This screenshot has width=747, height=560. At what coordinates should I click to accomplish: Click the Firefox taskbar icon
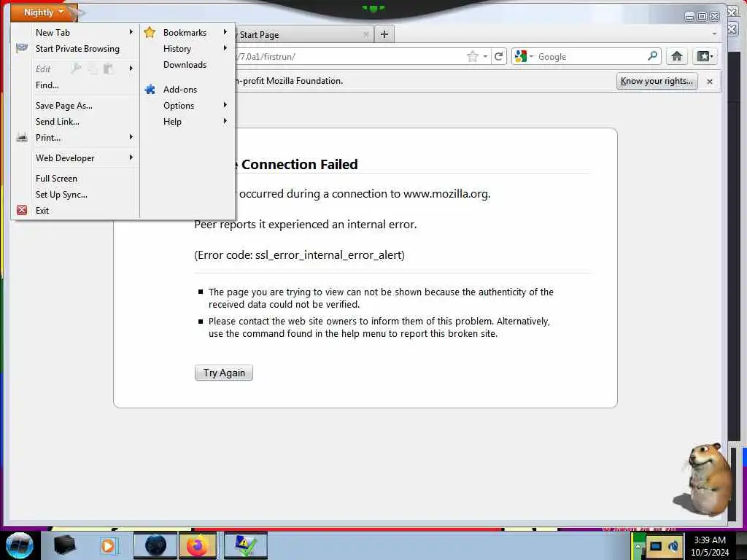(197, 545)
